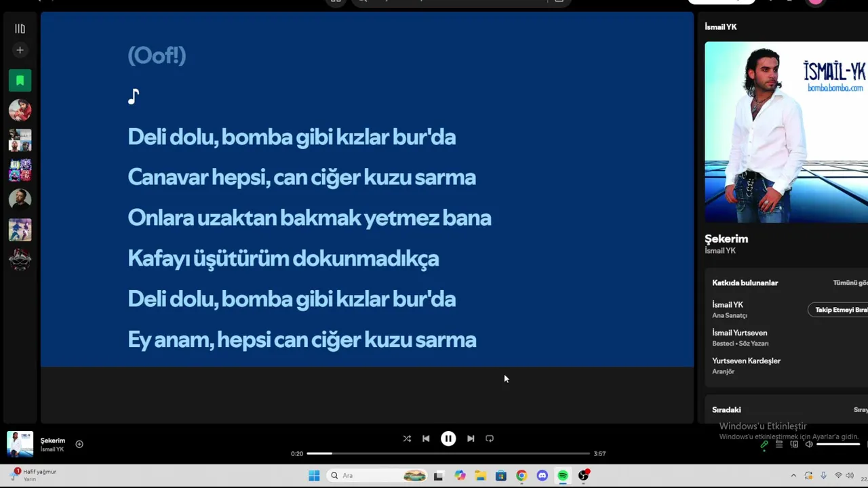Expand hidden system tray icons chevron
Image resolution: width=868 pixels, height=488 pixels.
[x=793, y=476]
